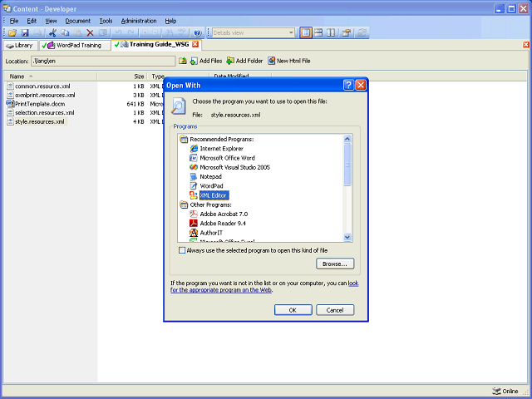Open Help via the question mark icon
Screen dimensions: 532x399
pos(197,32)
